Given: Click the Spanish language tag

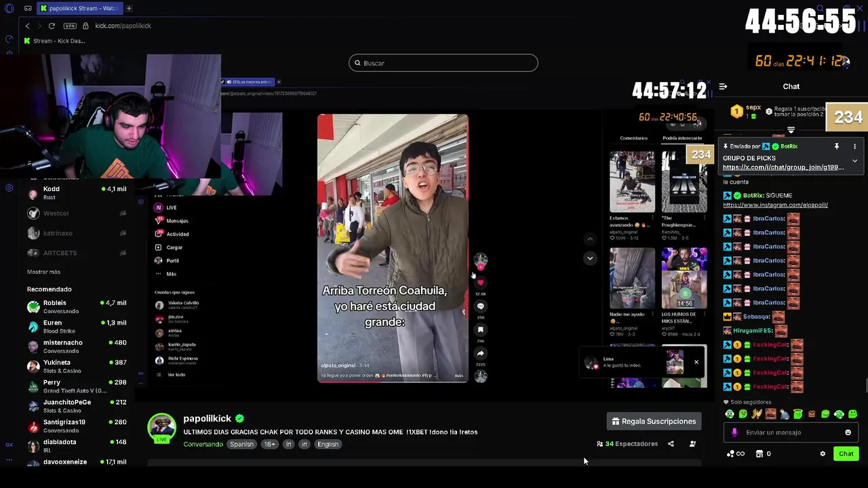Looking at the screenshot, I should pos(241,445).
